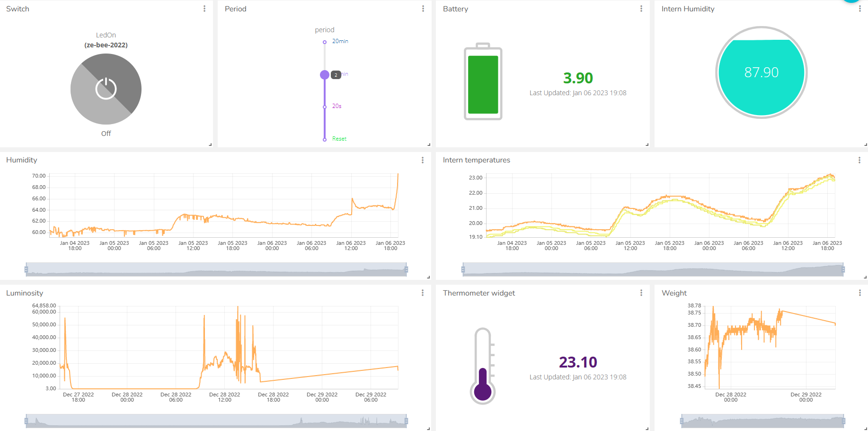Click the Battery widget resize corner handle
The image size is (868, 431).
pos(647,144)
